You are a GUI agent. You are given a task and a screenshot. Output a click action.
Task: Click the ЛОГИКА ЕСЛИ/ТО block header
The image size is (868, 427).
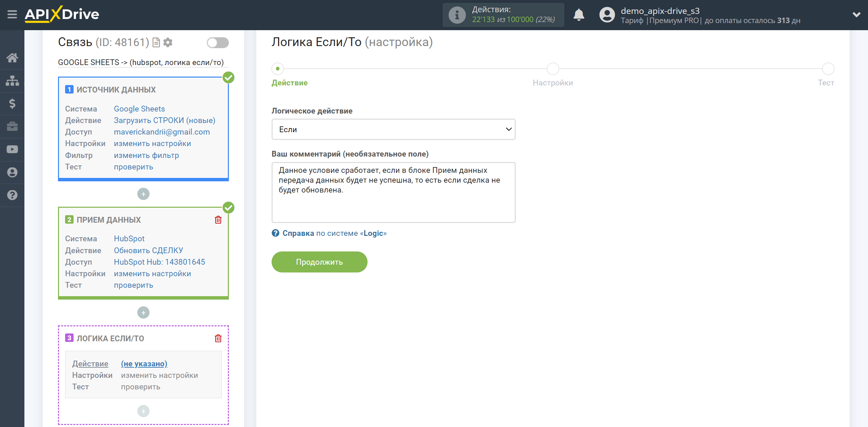pos(110,339)
